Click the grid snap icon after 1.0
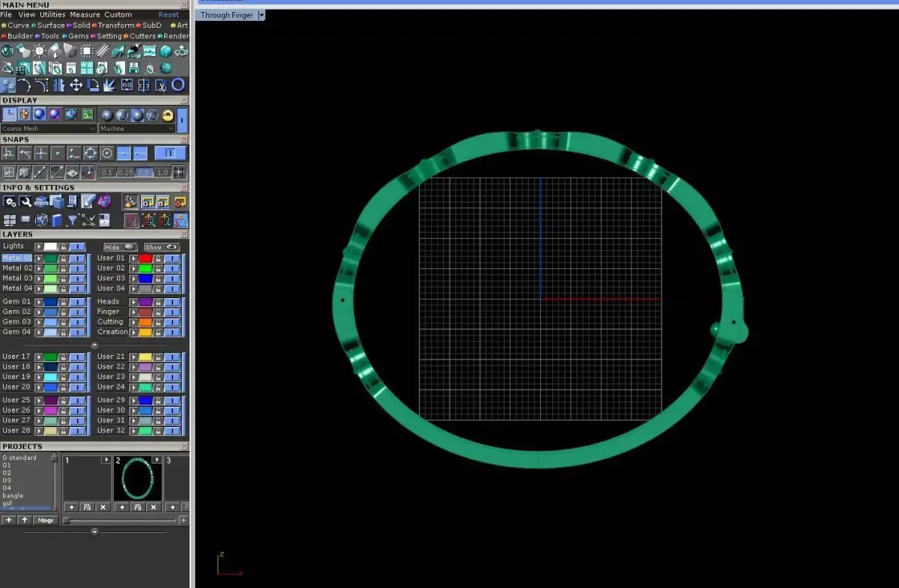This screenshot has height=588, width=899. tap(180, 172)
